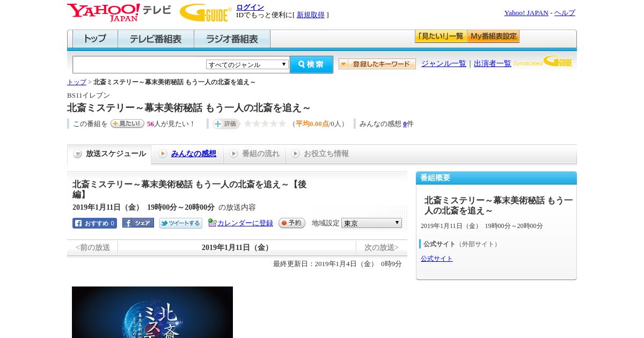Click the G-GUIDE logo in header

206,12
